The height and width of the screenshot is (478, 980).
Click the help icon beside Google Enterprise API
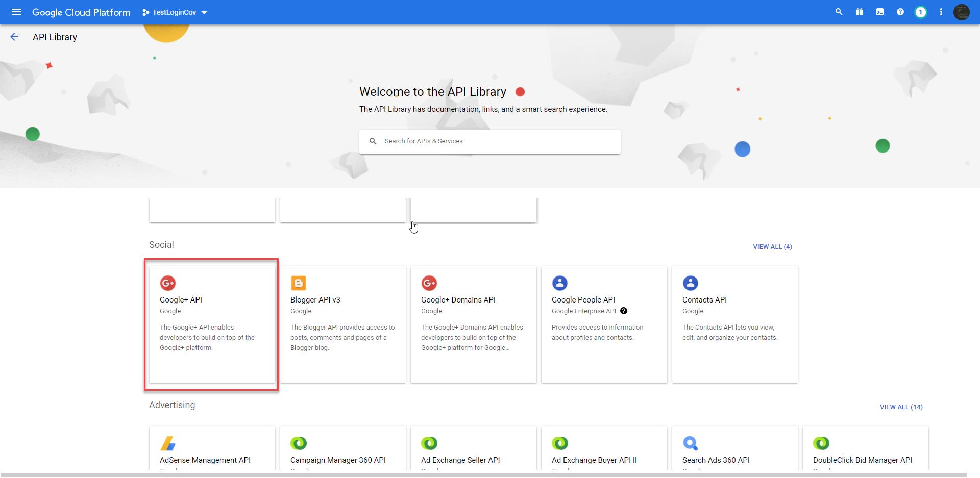tap(624, 311)
